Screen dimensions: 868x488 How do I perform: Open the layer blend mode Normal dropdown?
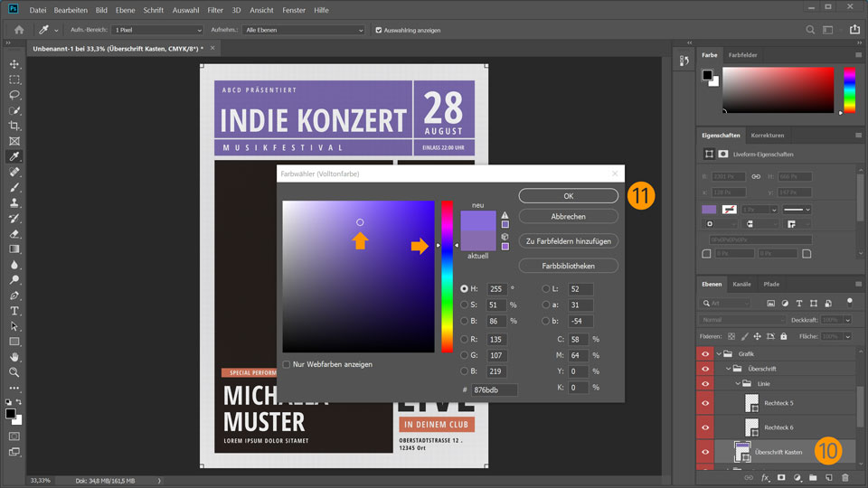click(741, 320)
